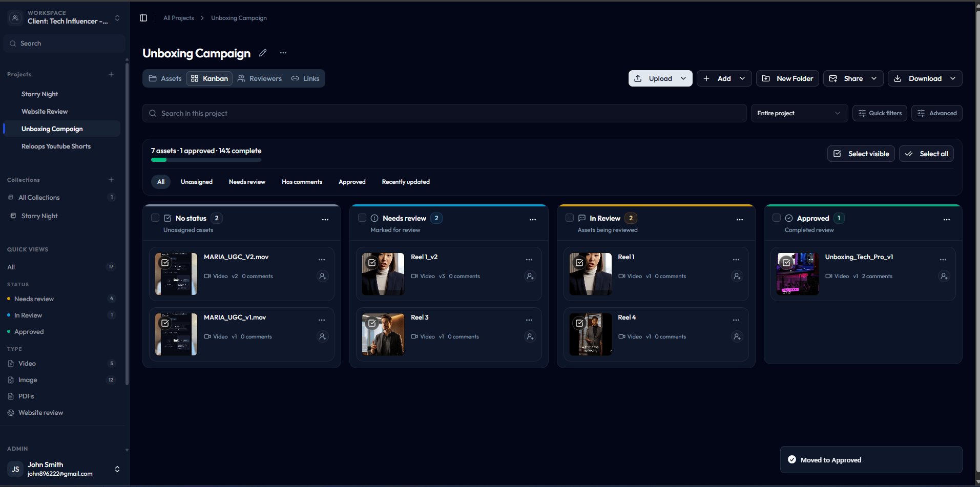Check the Approved column checkbox
Image resolution: width=980 pixels, height=487 pixels.
point(777,218)
